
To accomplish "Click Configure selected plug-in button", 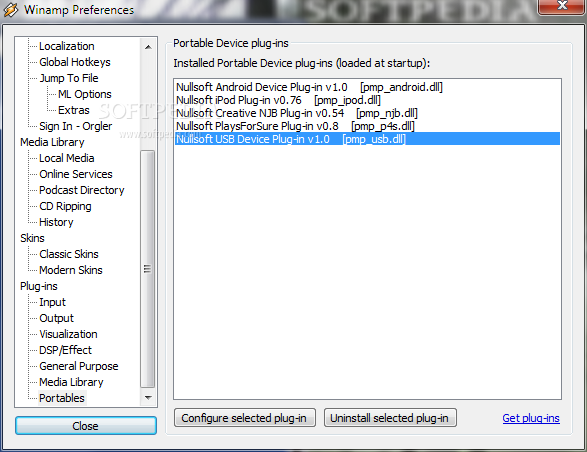I will point(244,418).
